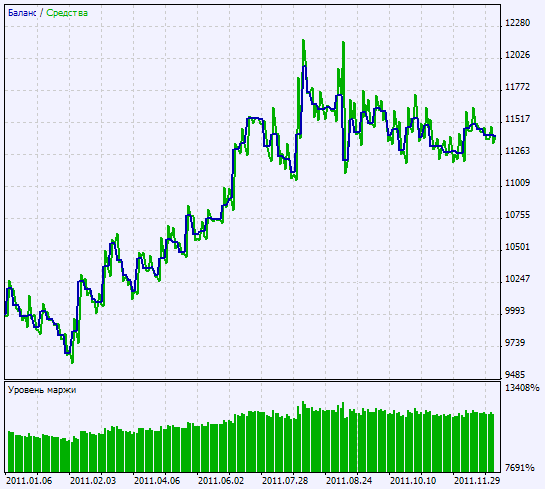Screen dimensions: 545x489
Task: Select the 2011.10.10 date label
Action: click(x=413, y=481)
